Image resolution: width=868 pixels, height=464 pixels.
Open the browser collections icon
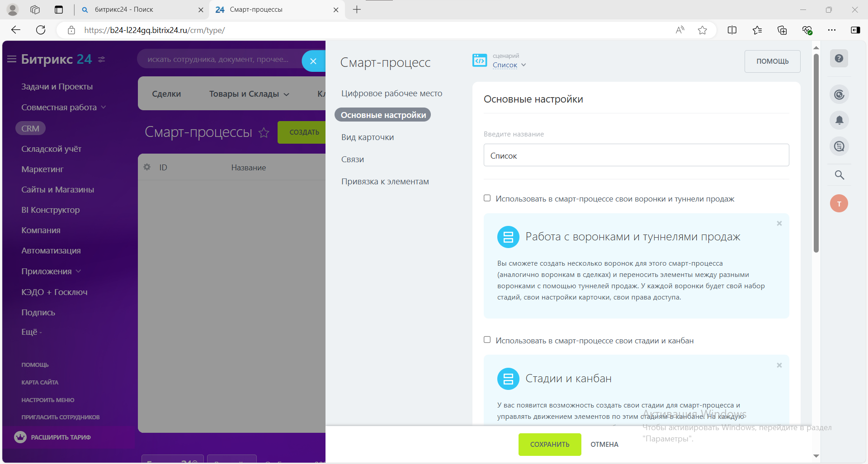(x=782, y=30)
